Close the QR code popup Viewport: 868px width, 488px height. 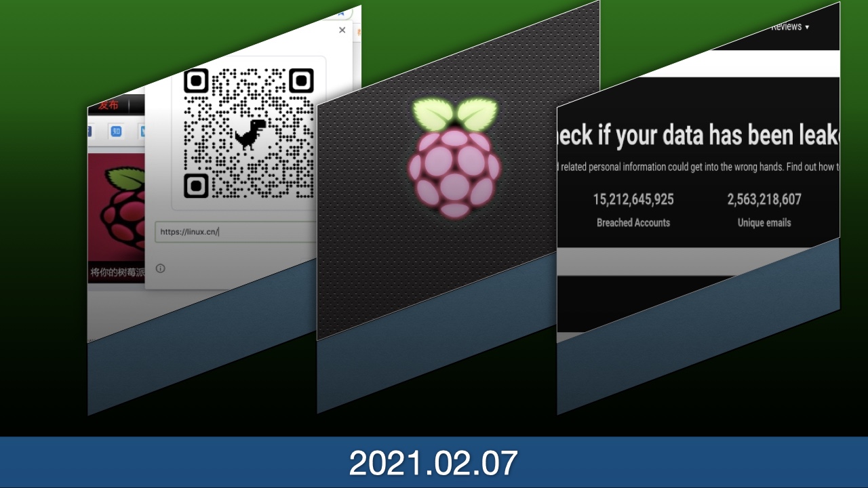coord(342,30)
